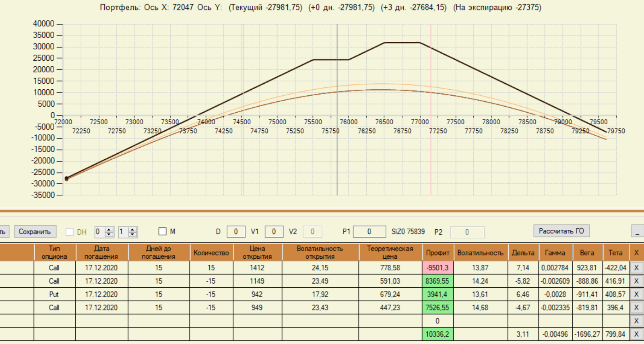Focus the V2 input field
Image resolution: width=644 pixels, height=344 pixels.
[312, 232]
